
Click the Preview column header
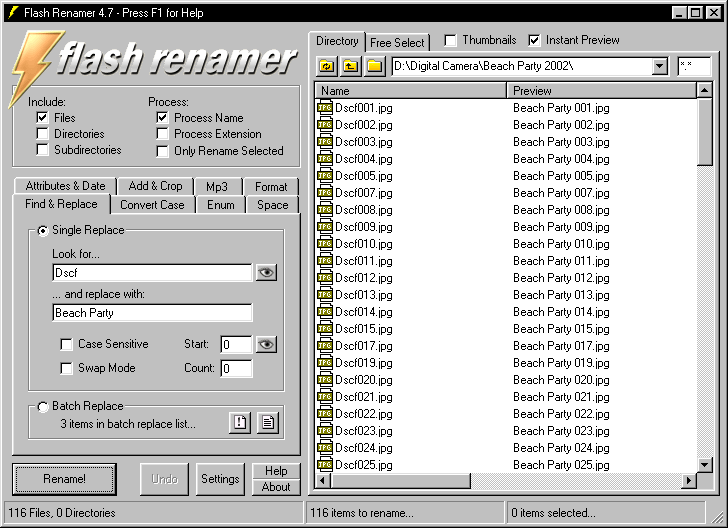[602, 91]
